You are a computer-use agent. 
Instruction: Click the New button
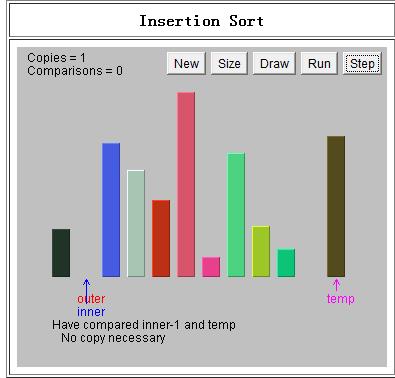pos(186,63)
